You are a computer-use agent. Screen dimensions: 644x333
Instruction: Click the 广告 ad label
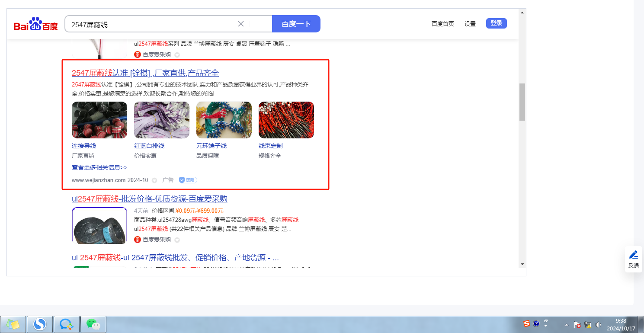168,180
